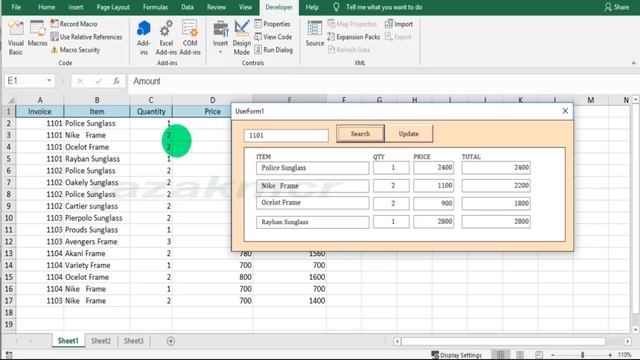
Task: Click the Search button in UserForm1
Action: pyautogui.click(x=360, y=134)
